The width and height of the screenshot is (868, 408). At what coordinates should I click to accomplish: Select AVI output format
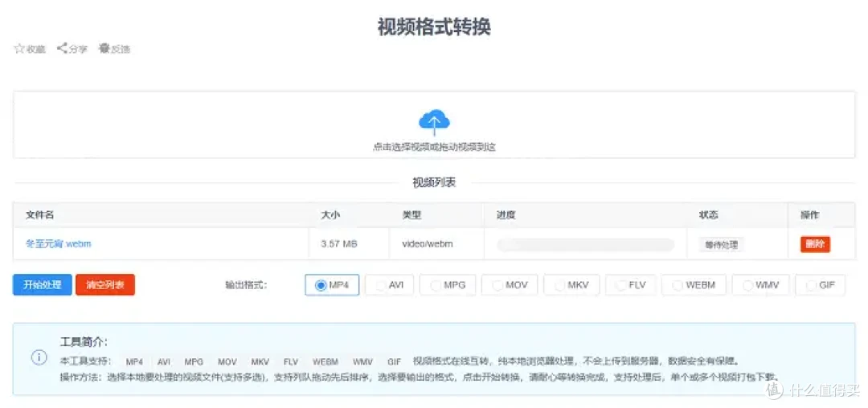pos(389,285)
